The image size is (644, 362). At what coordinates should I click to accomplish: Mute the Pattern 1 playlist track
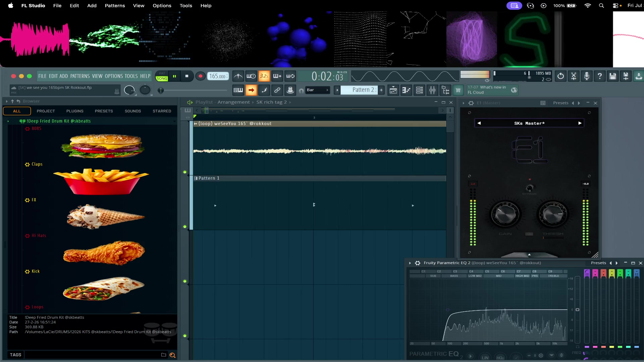[x=185, y=227]
